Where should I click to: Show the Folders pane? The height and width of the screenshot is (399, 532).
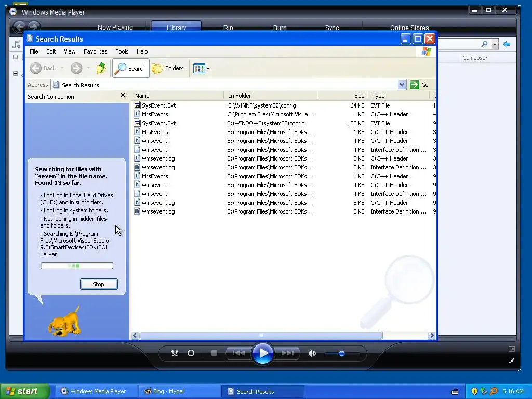pyautogui.click(x=168, y=68)
